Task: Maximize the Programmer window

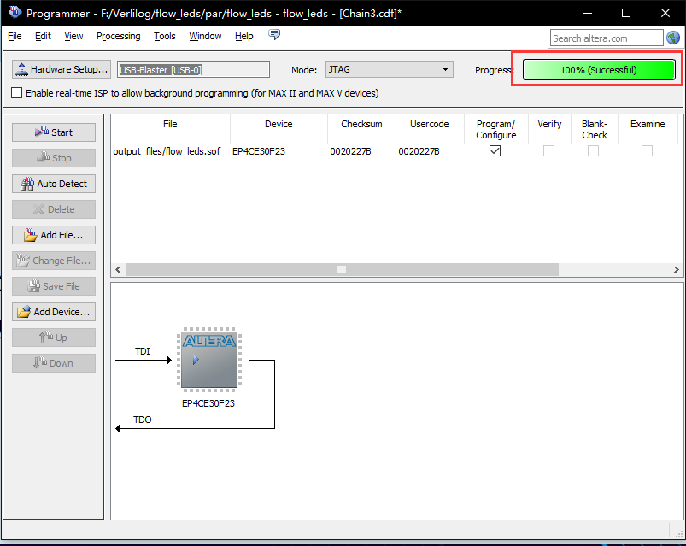Action: 626,13
